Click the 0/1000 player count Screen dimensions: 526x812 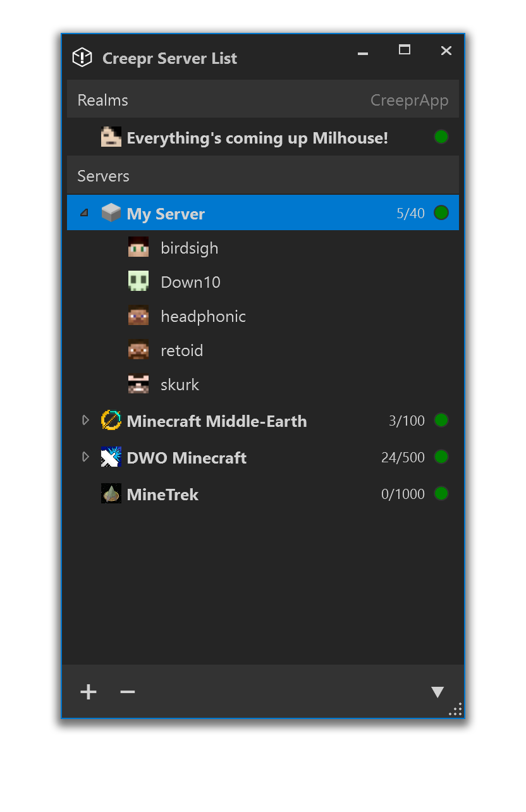pos(403,494)
